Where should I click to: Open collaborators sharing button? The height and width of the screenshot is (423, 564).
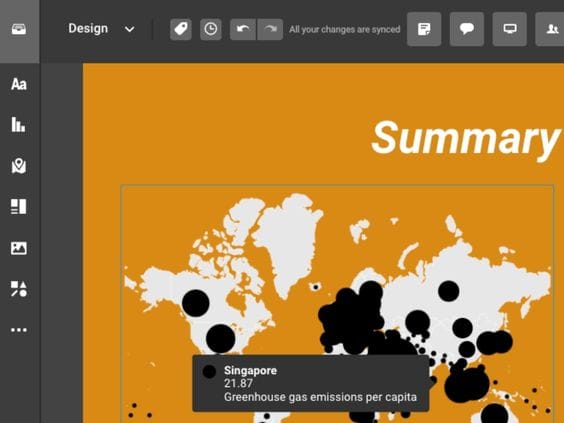coord(550,29)
